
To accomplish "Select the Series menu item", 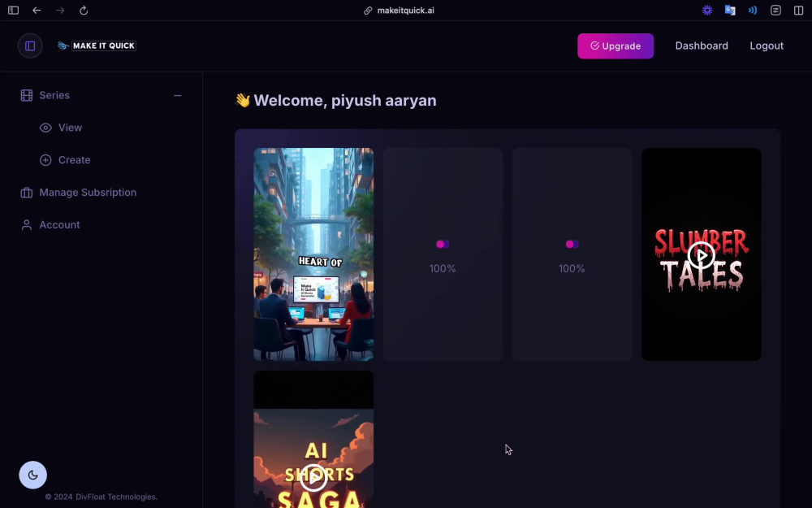I will 54,95.
